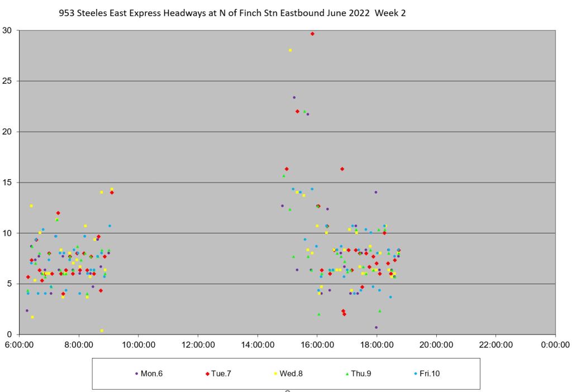The height and width of the screenshot is (392, 572).
Task: Select the Thu.9 green triangle legend marker
Action: point(346,374)
